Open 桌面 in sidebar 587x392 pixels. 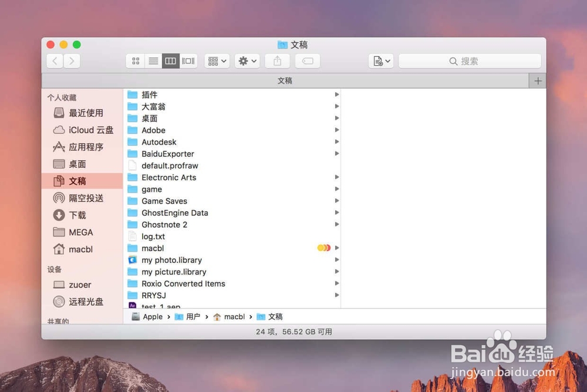pos(82,164)
